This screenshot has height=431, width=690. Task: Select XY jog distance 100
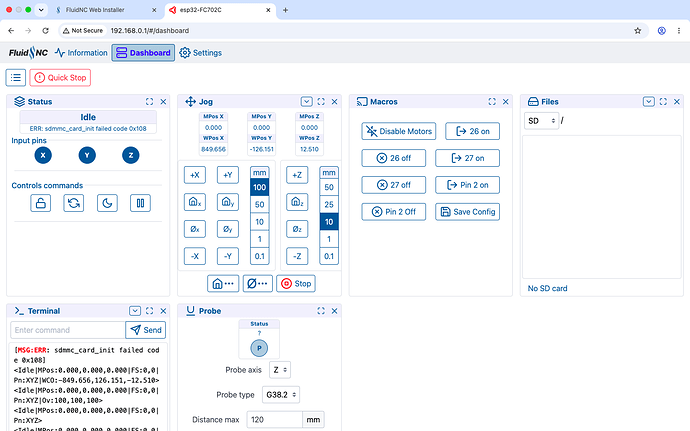[x=260, y=187]
